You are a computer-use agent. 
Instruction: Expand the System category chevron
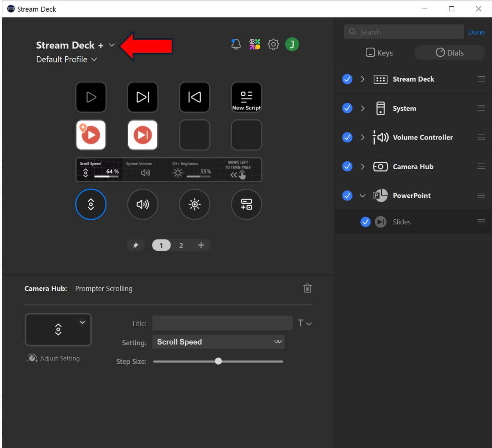pos(363,108)
